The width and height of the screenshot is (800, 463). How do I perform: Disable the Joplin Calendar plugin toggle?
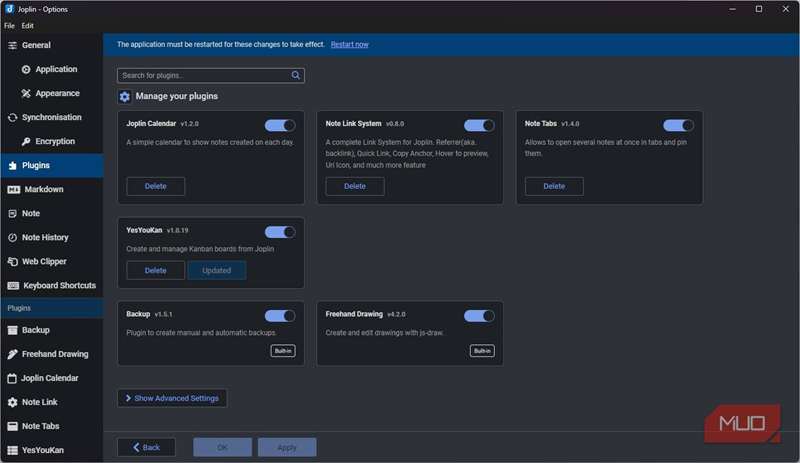[x=280, y=125]
